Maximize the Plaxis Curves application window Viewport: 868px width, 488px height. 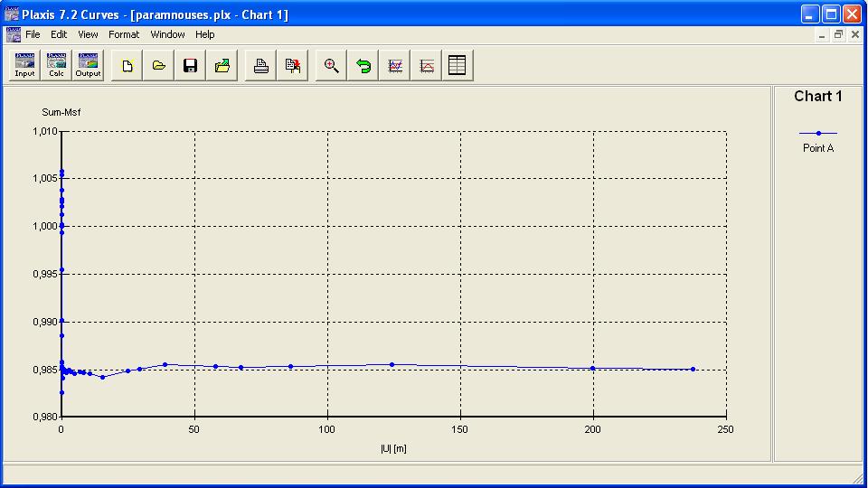click(831, 14)
